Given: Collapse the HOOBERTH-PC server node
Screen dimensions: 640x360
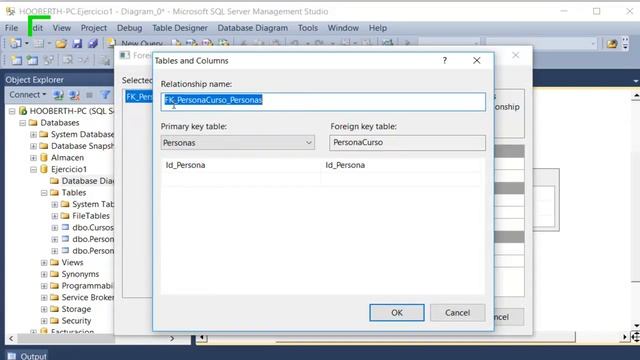Looking at the screenshot, I should (x=12, y=111).
